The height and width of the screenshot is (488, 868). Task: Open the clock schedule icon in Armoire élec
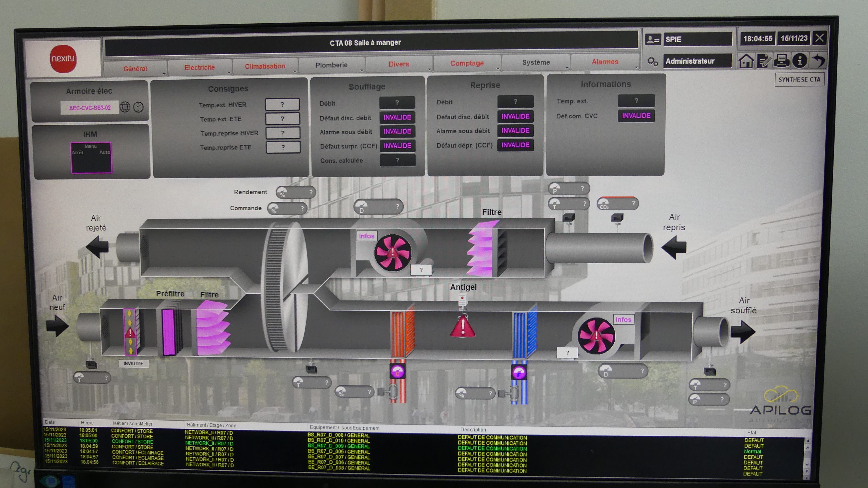tap(138, 107)
